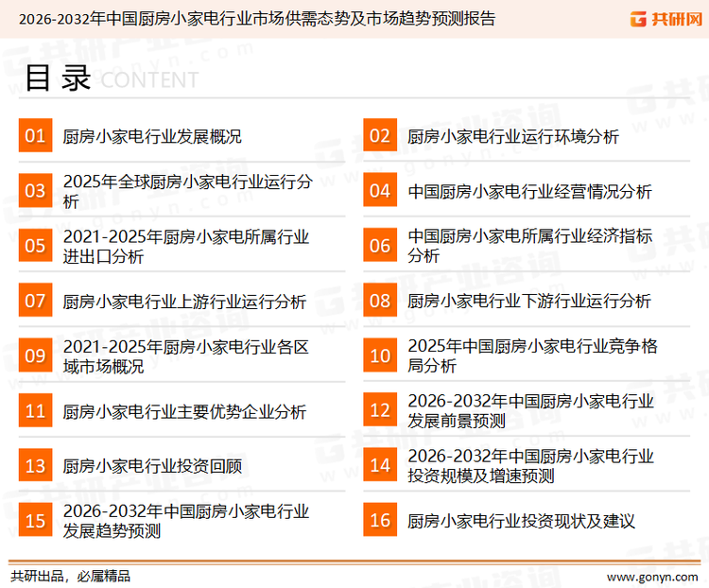This screenshot has height=588, width=709.
Task: Click the orange 02 number box
Action: (380, 135)
